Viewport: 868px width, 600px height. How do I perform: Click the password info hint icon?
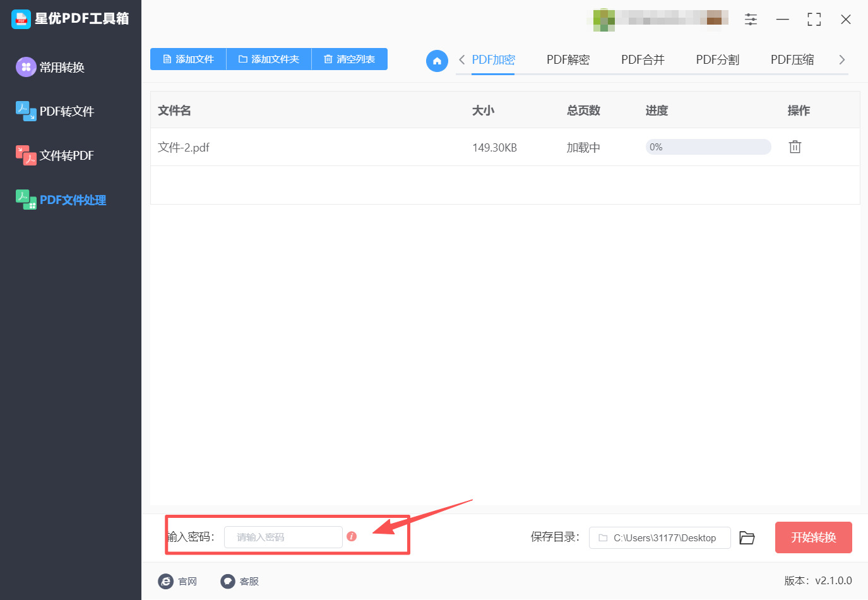pyautogui.click(x=352, y=536)
